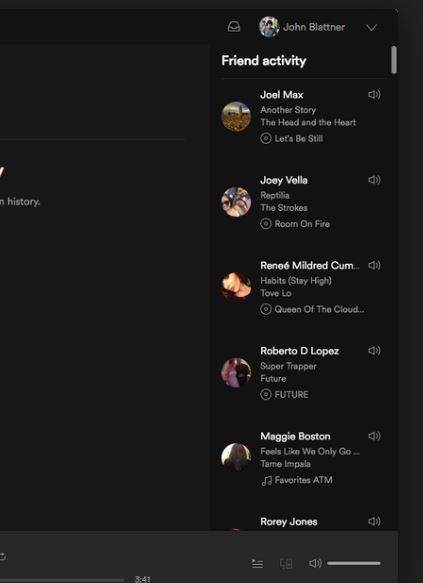The height and width of the screenshot is (583, 423).
Task: Open the artist Tame Impala link
Action: coord(285,464)
